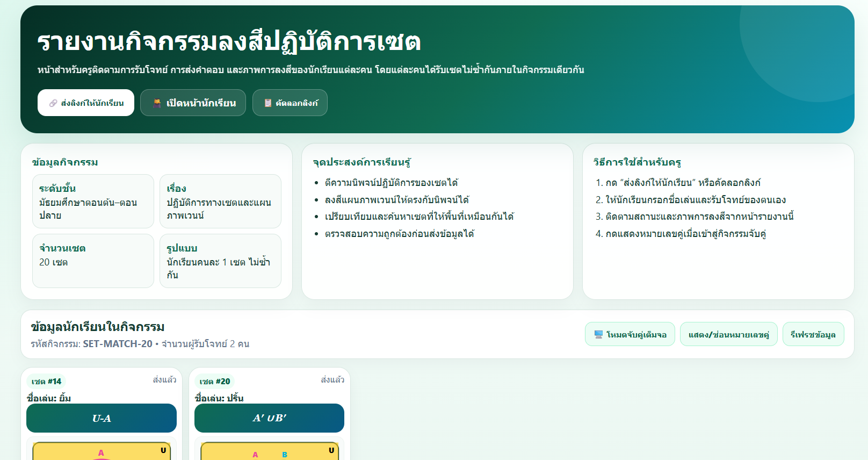This screenshot has width=868, height=460.
Task: Click the objective เปรียบเทียบและค้นหาเซตที่ให้พื้นที่เหมือนกันได้
Action: pos(419,217)
